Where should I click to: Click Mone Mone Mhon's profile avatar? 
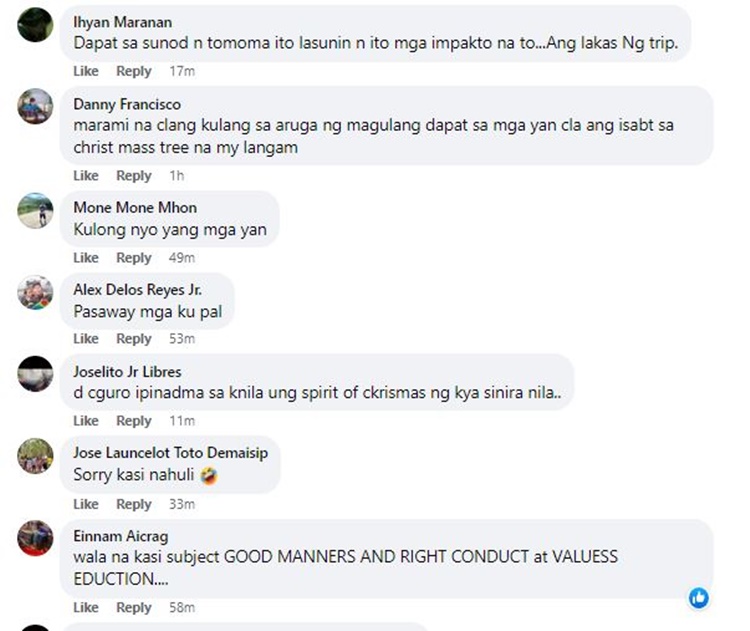pos(35,210)
